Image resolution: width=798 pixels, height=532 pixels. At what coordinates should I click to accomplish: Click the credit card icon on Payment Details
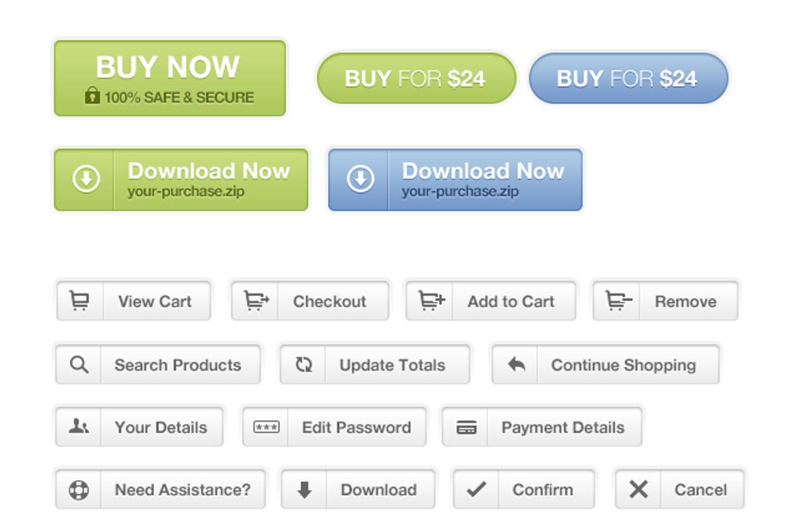coord(467,428)
